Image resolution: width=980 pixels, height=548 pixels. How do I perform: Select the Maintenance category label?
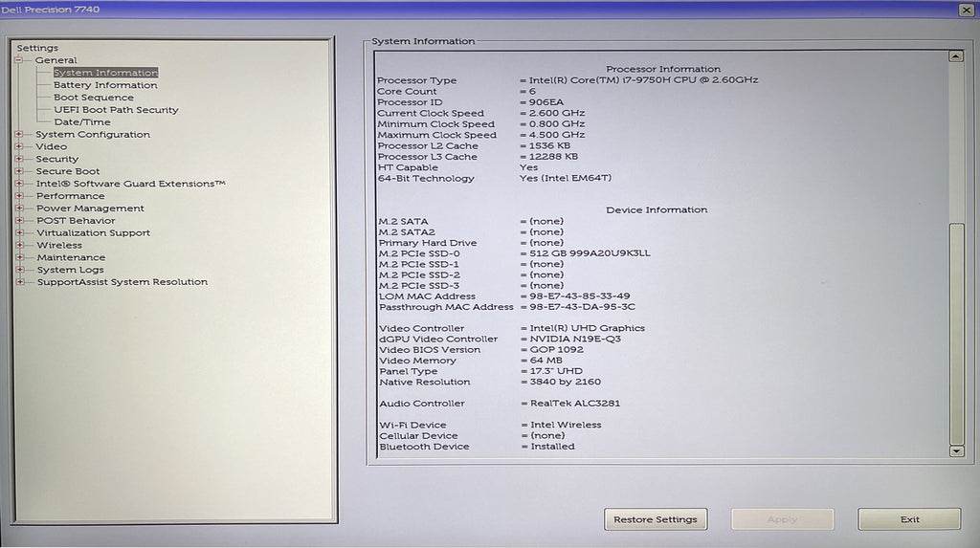[x=71, y=257]
